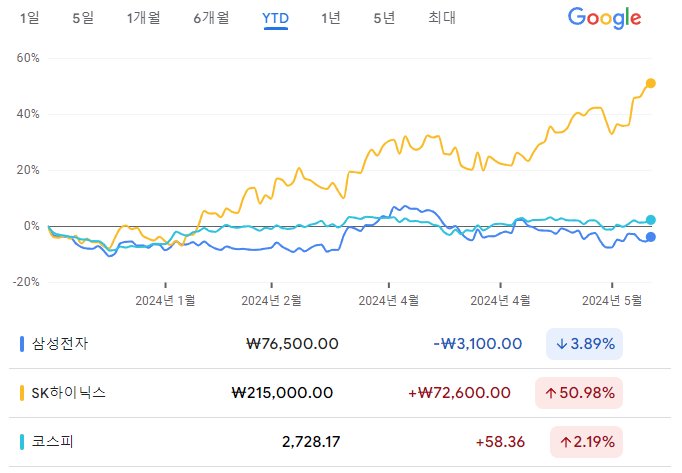
Task: Click the 2024년 5월 axis label
Action: click(612, 300)
